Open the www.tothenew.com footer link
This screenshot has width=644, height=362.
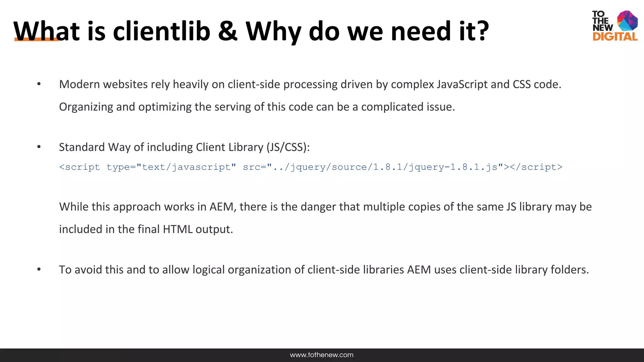pyautogui.click(x=322, y=355)
